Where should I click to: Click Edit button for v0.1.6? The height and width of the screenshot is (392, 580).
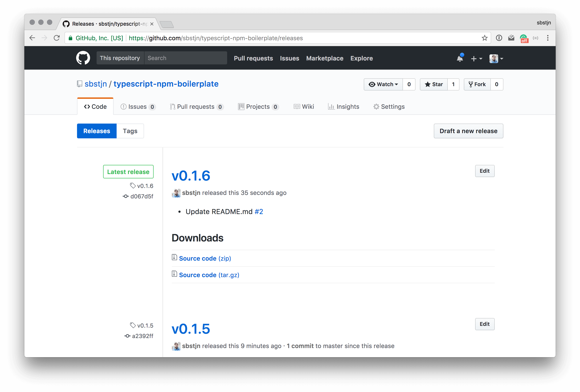tap(485, 171)
